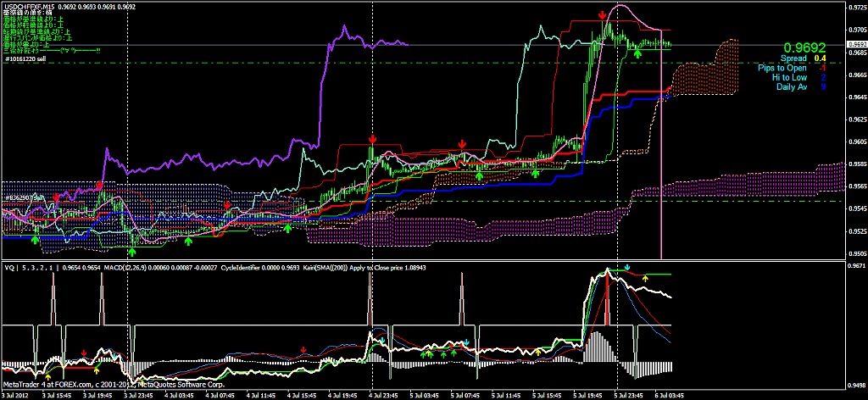Click the leftmost green up arrow on the main chart
Image resolution: width=868 pixels, height=400 pixels.
[35, 241]
